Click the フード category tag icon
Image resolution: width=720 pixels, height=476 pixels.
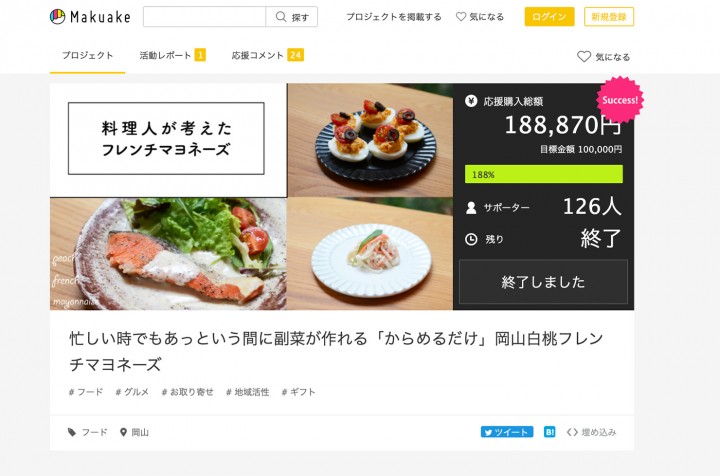coord(72,432)
